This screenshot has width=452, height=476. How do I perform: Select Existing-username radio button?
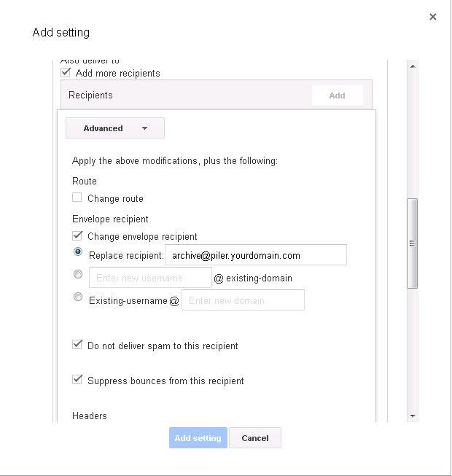click(78, 297)
